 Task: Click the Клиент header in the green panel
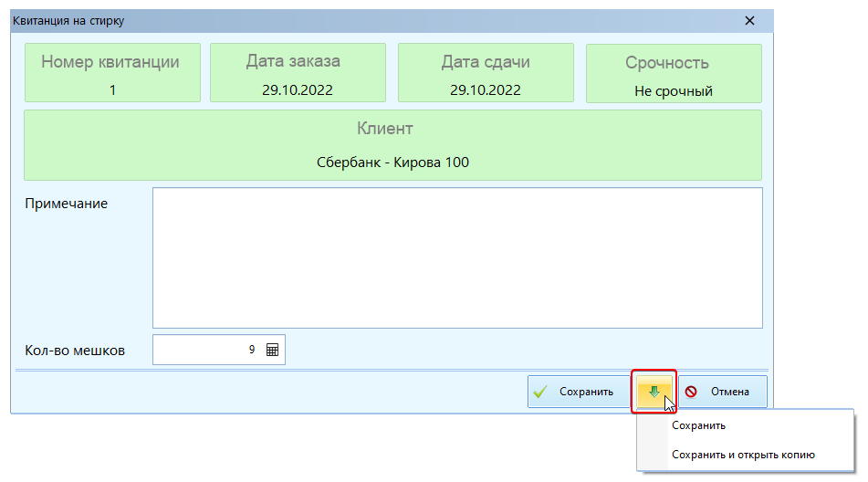click(392, 129)
